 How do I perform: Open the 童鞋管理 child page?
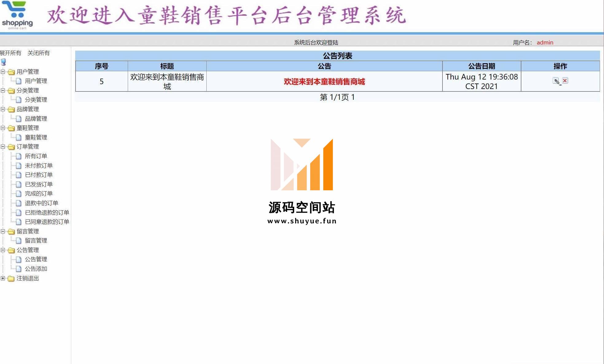[36, 137]
